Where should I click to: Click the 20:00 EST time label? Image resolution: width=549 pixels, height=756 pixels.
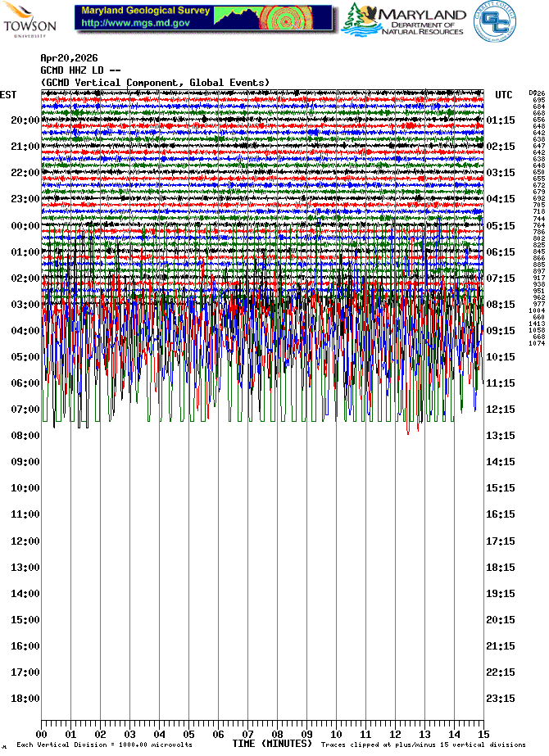(25, 120)
